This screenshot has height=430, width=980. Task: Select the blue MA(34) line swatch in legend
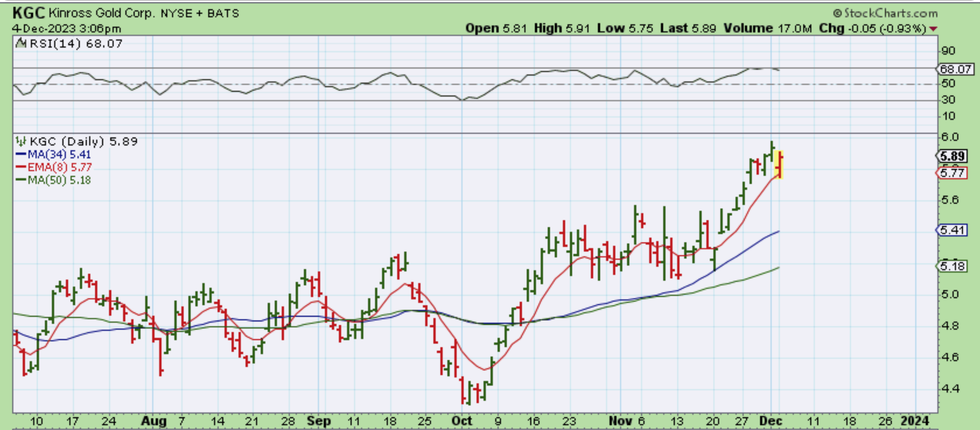(21, 154)
